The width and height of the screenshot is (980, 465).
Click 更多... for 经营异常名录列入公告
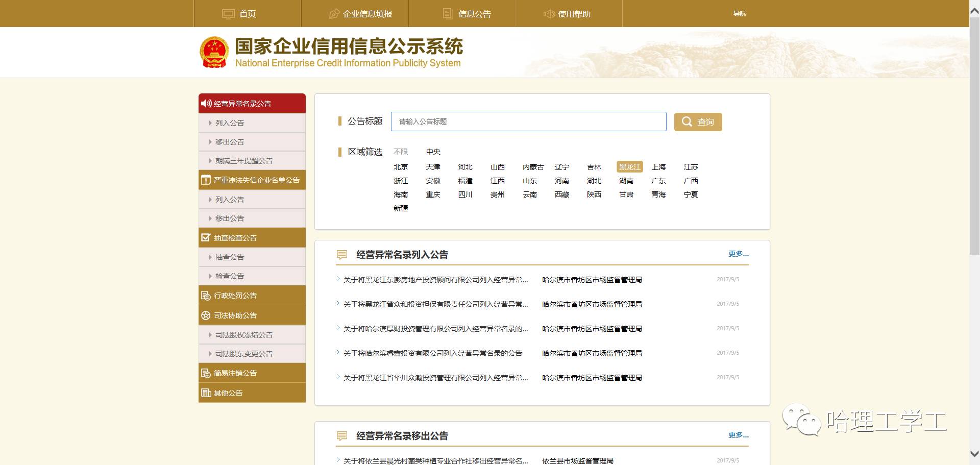tap(739, 254)
